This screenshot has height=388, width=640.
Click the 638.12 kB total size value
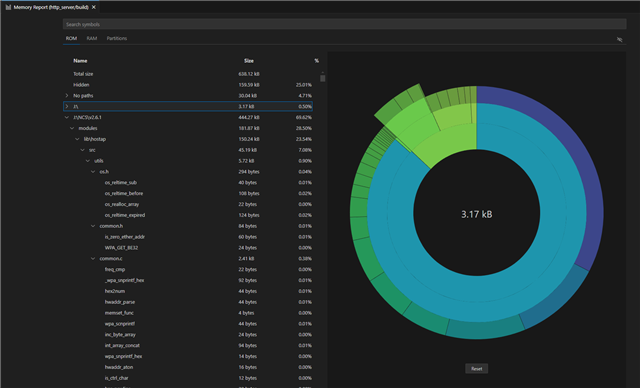tap(249, 74)
